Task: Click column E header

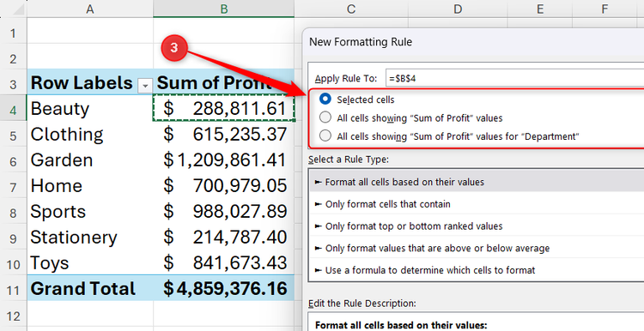Action: pyautogui.click(x=540, y=9)
